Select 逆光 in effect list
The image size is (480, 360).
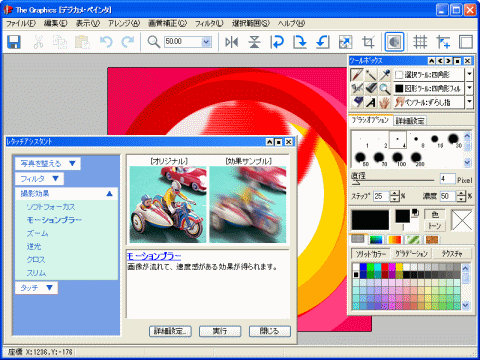coord(34,247)
